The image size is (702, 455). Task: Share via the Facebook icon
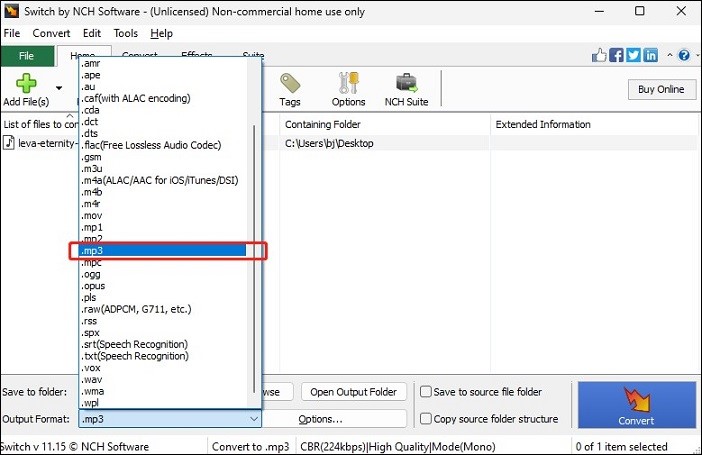616,55
